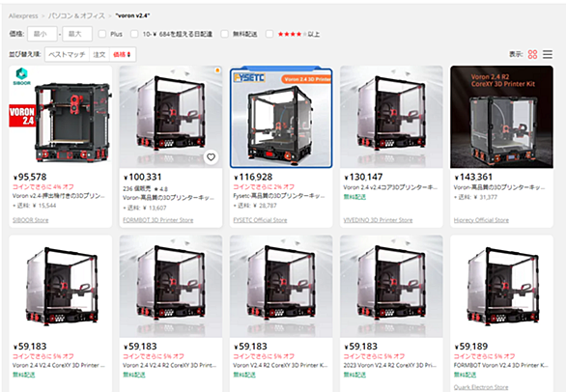Viewport: 566px width, 392px height.
Task: Open title '2023 Voron V2.4 R2 CoreXY 3D Pri...'
Action: pyautogui.click(x=390, y=365)
